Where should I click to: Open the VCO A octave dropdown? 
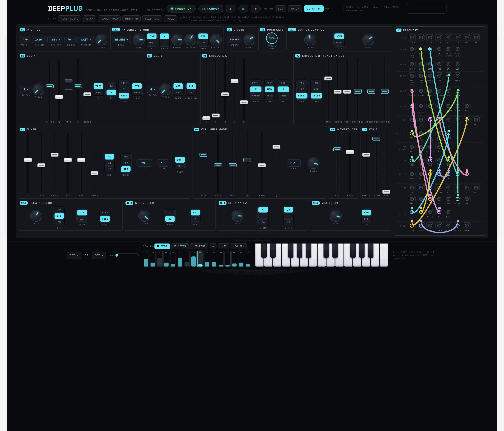(26, 89)
